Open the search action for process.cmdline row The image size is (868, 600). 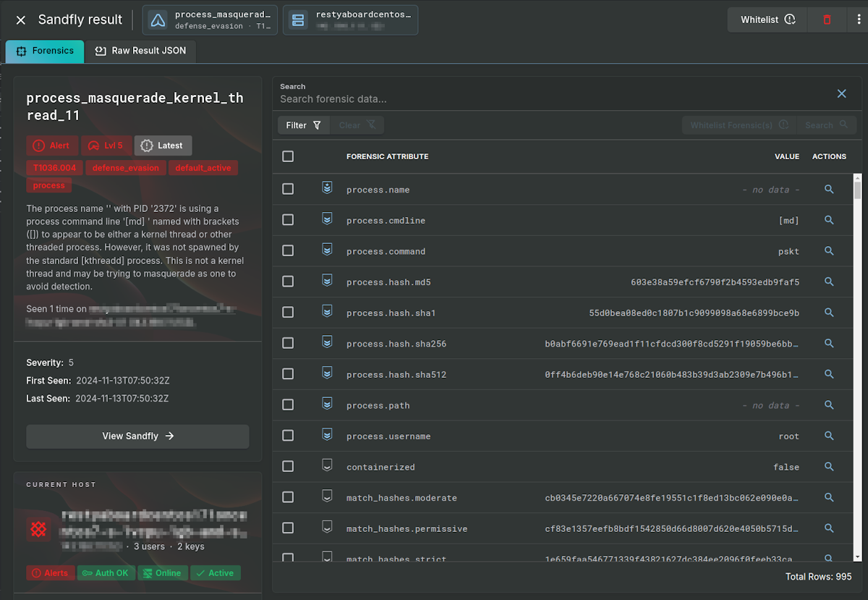828,219
